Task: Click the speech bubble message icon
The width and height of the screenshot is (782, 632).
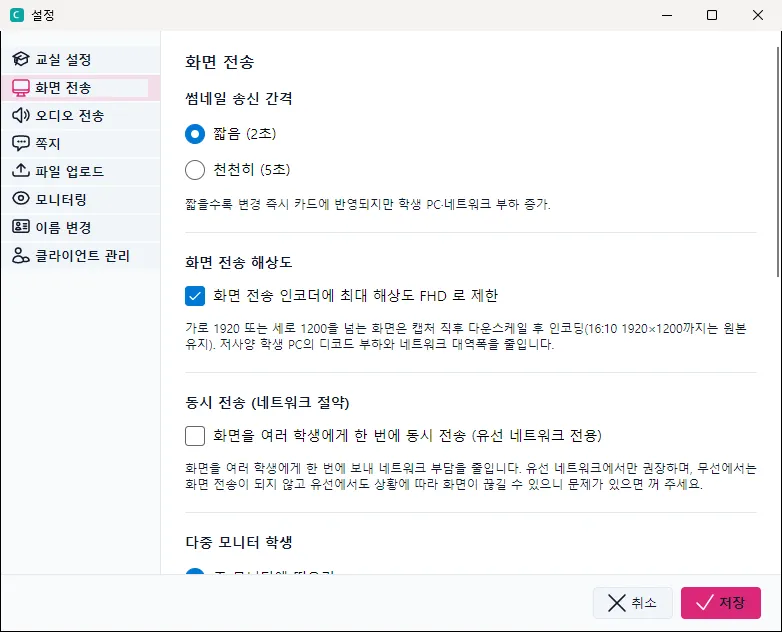Action: pyautogui.click(x=20, y=144)
